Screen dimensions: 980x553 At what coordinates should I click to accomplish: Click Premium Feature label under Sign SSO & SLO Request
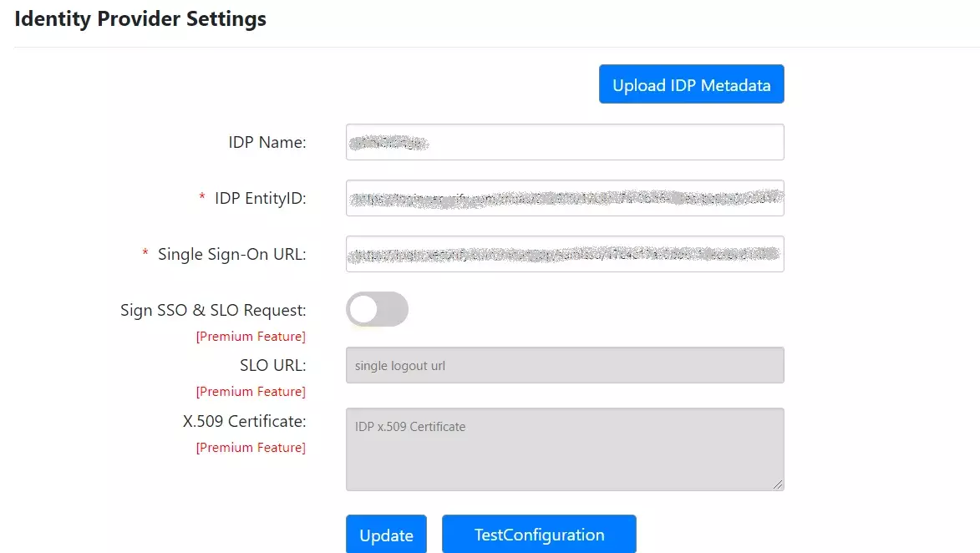click(251, 336)
